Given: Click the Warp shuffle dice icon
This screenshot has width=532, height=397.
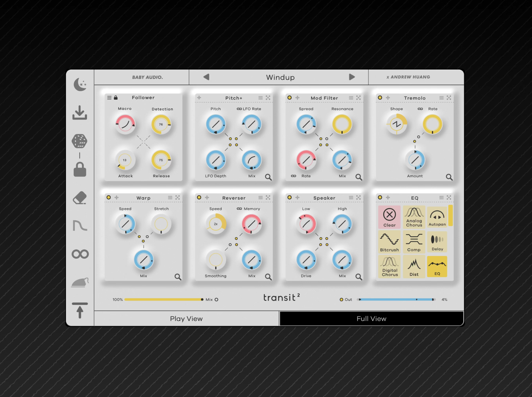Looking at the screenshot, I should [x=177, y=198].
